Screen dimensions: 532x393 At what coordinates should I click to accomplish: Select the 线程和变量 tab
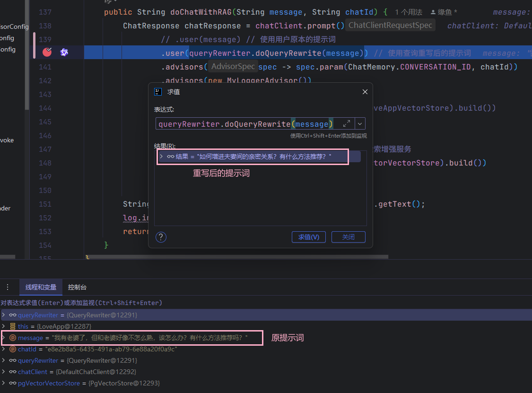(x=41, y=287)
